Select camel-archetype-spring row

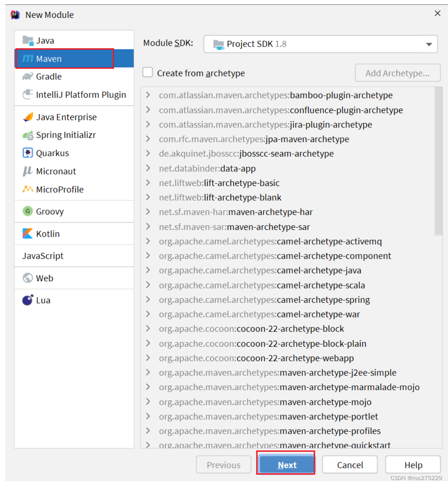point(288,300)
